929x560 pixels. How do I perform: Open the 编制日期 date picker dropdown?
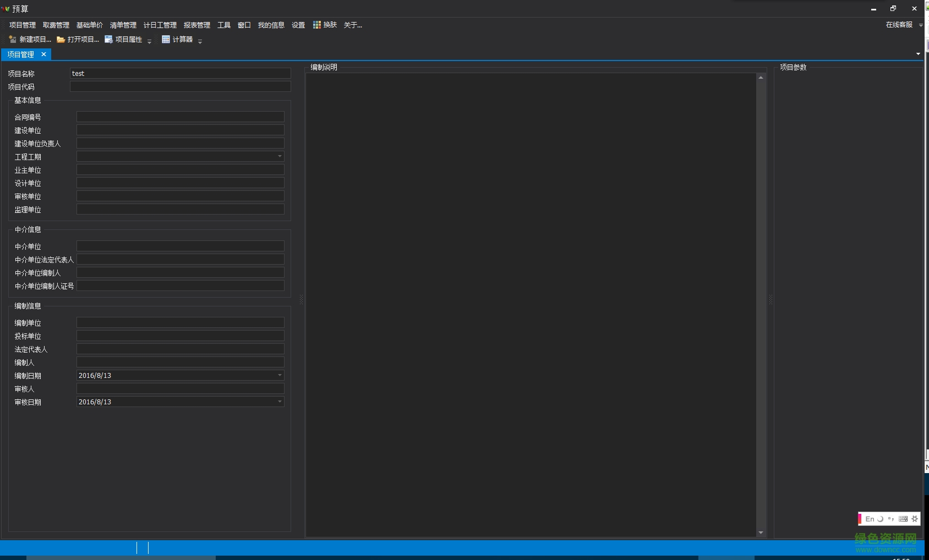[280, 375]
